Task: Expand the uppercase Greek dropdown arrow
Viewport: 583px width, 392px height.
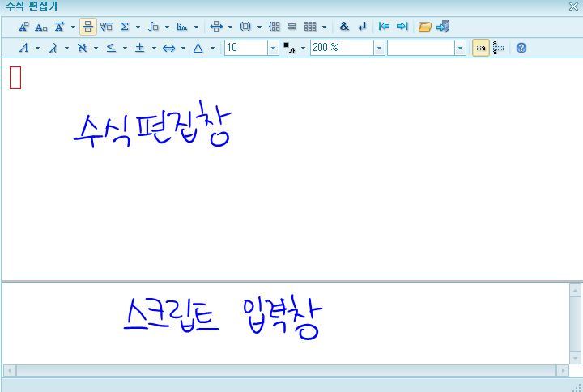Action: [37, 48]
